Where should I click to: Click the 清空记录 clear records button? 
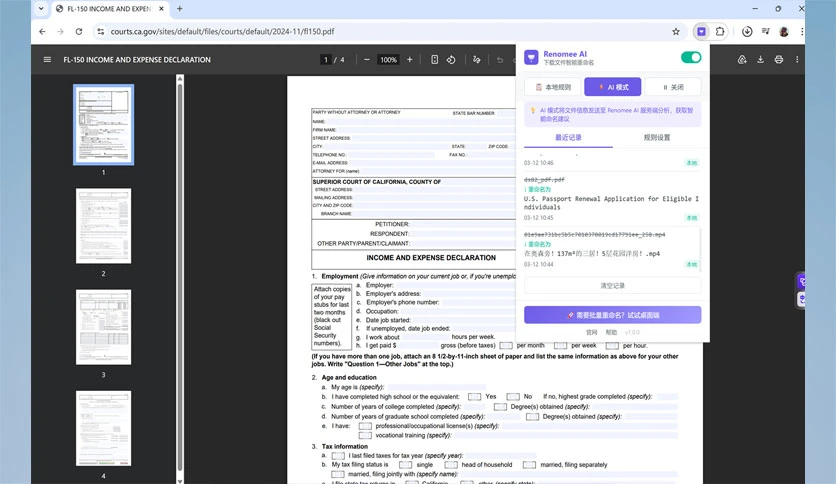[x=613, y=286]
